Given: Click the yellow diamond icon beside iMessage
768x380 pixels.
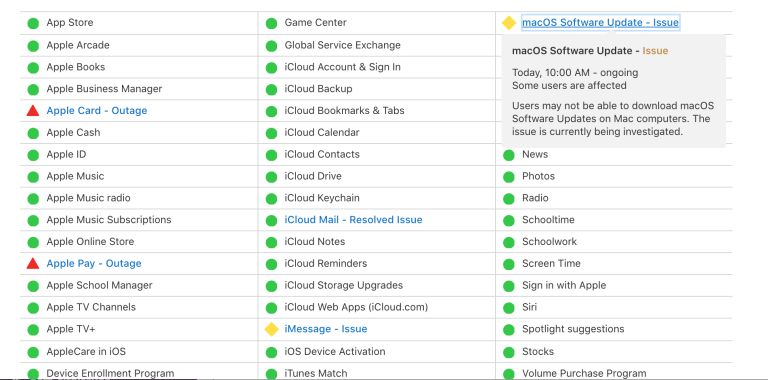Looking at the screenshot, I should (x=271, y=329).
